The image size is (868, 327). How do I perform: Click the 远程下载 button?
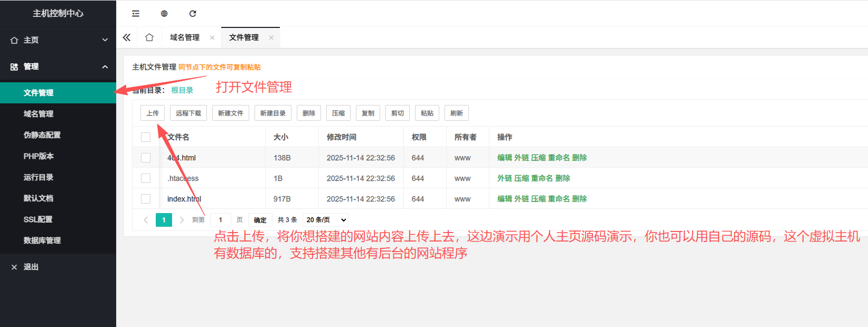pos(188,113)
